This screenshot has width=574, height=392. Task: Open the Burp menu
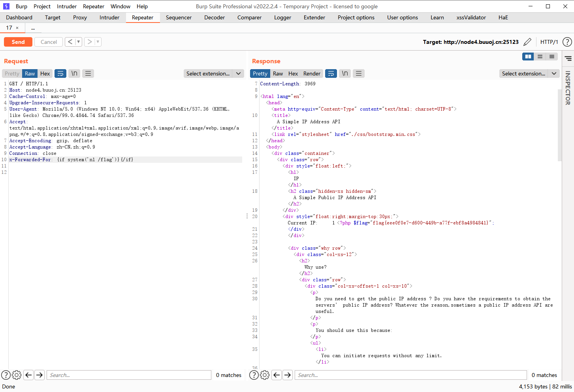pos(21,6)
